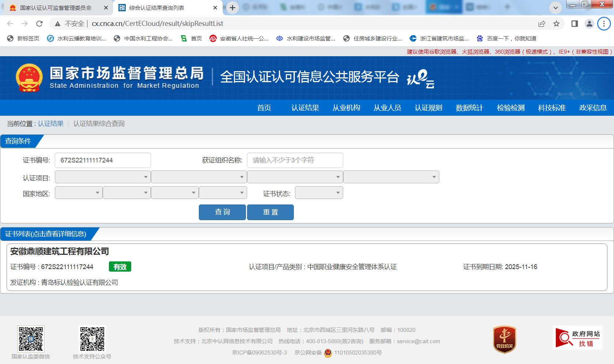Open the browser profile avatar icon
The width and height of the screenshot is (614, 364).
click(x=589, y=24)
